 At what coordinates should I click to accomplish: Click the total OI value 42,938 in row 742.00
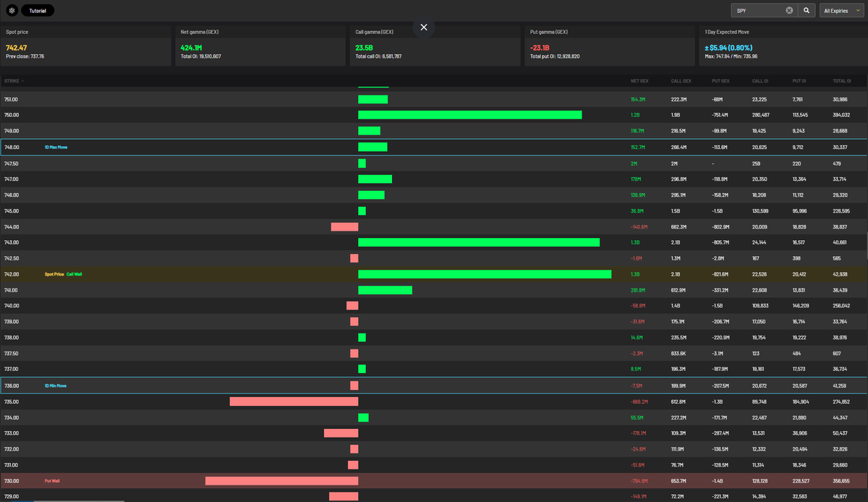point(841,274)
